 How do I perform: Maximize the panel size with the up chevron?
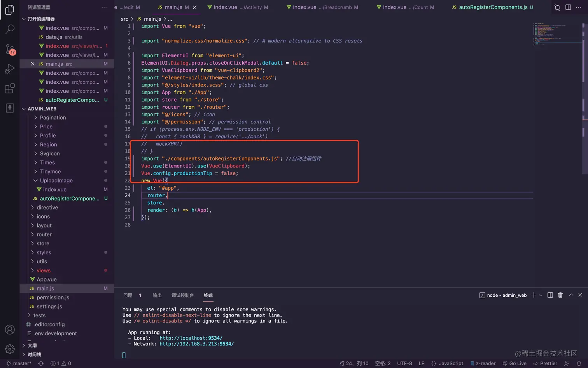click(x=571, y=295)
